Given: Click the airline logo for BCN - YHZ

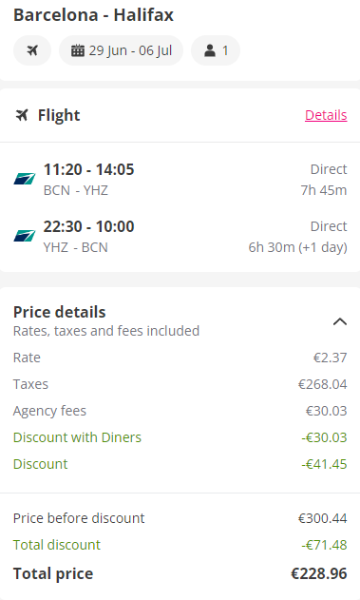Looking at the screenshot, I should point(24,178).
